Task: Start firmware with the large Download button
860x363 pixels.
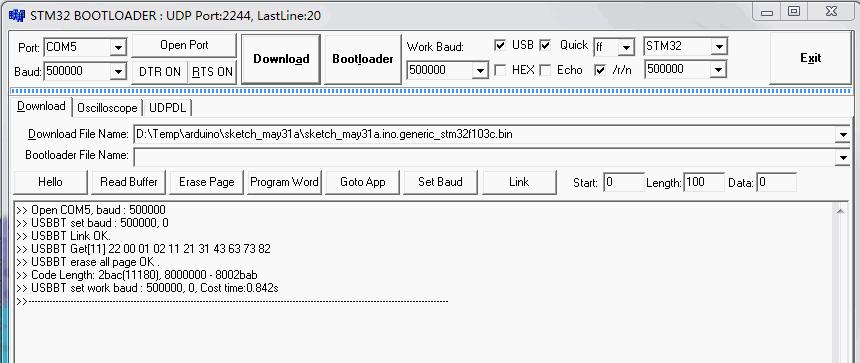Action: tap(281, 59)
